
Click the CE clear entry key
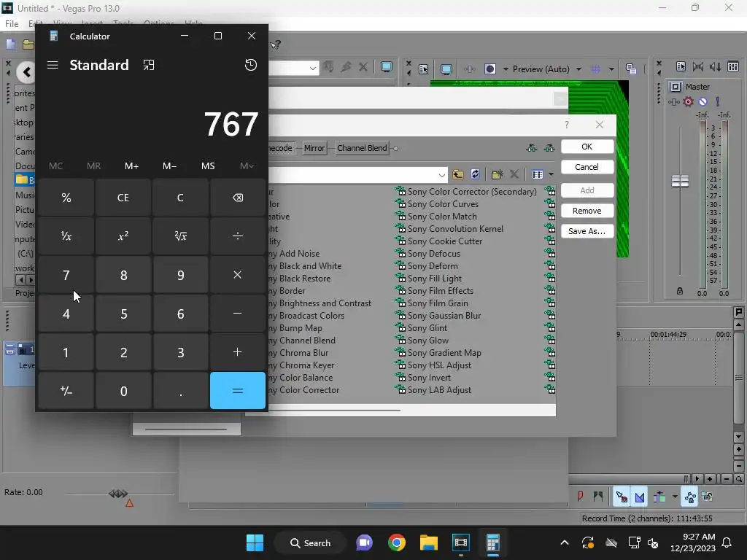point(123,198)
